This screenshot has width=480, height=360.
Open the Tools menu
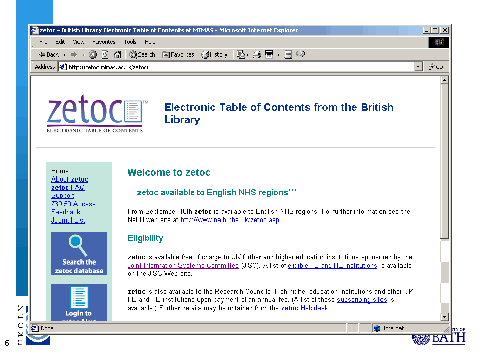(130, 42)
